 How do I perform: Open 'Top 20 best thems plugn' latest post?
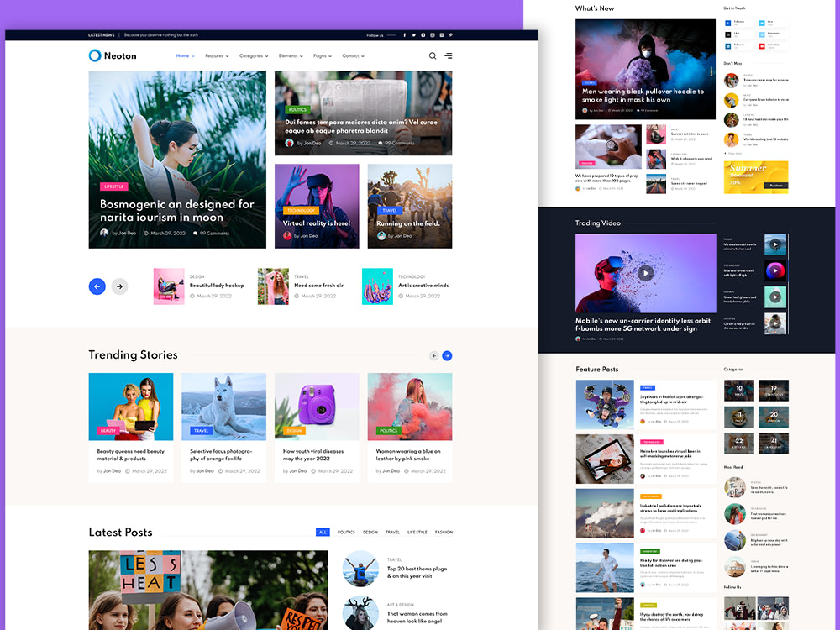417,572
